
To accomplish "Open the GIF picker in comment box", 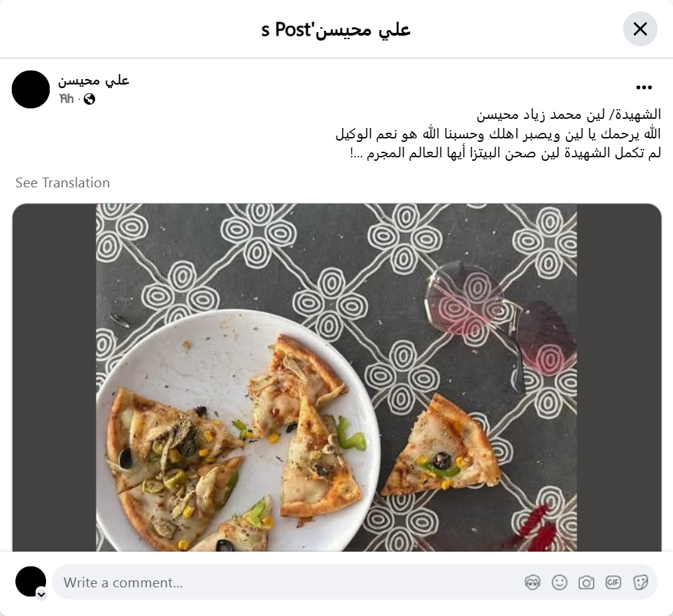I will click(x=614, y=582).
